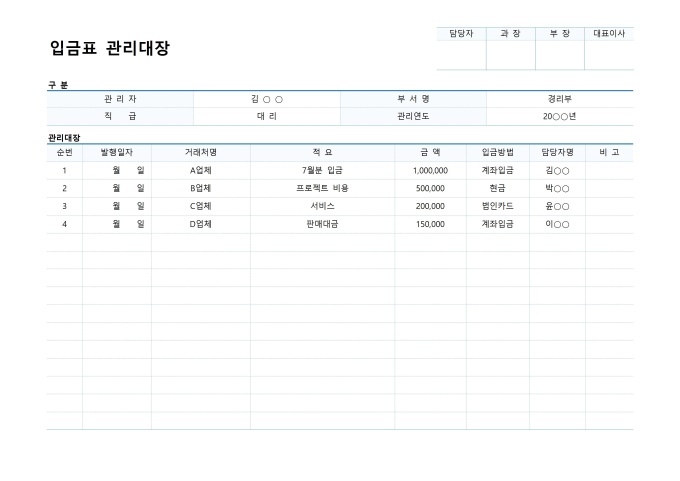Click the 7월분 입금 description cell
Image resolution: width=680 pixels, height=481 pixels.
click(322, 170)
